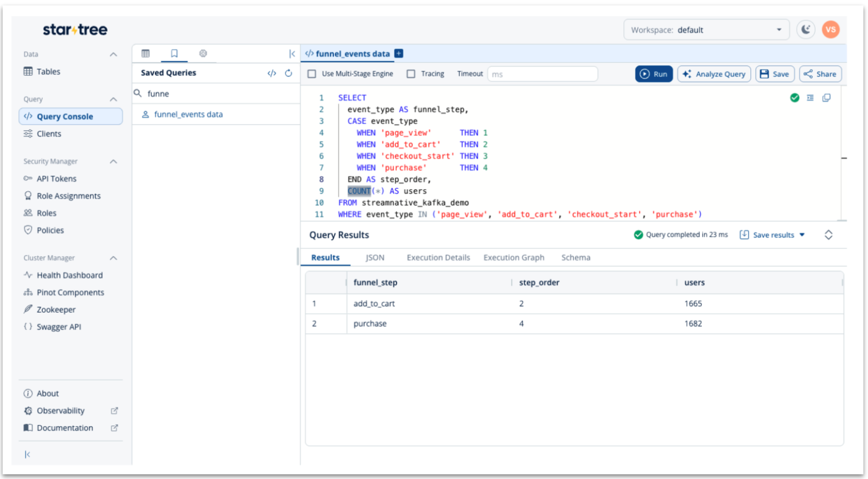Screen dimensions: 868x479
Task: Collapse the saved queries side panel
Action: pyautogui.click(x=292, y=54)
